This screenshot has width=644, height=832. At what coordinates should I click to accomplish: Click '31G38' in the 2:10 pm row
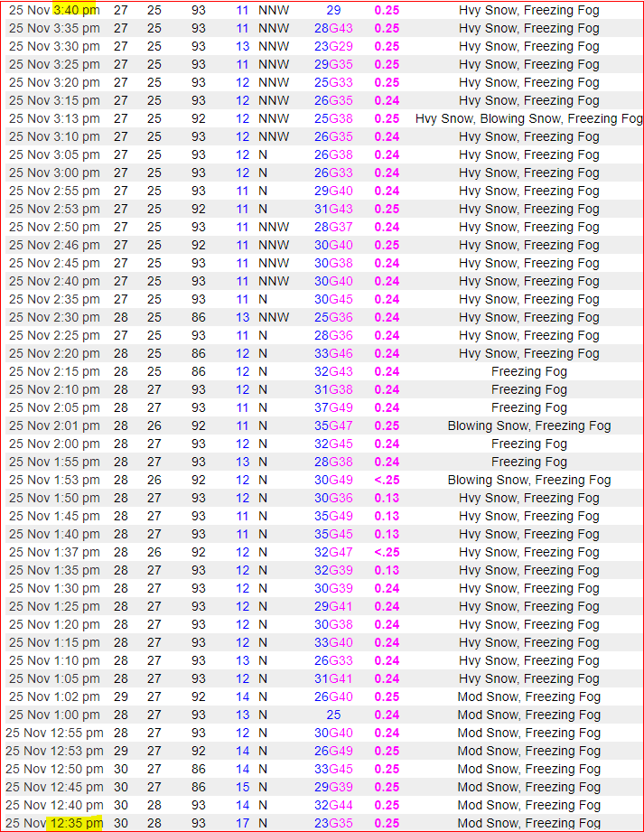(x=333, y=389)
